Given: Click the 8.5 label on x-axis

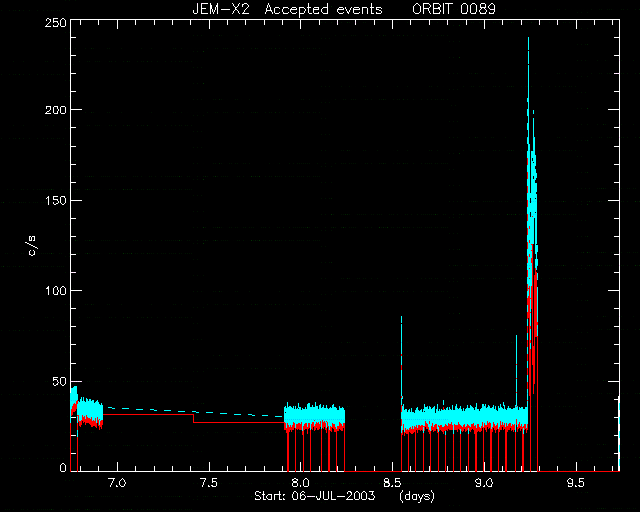Looking at the screenshot, I should pyautogui.click(x=392, y=483).
